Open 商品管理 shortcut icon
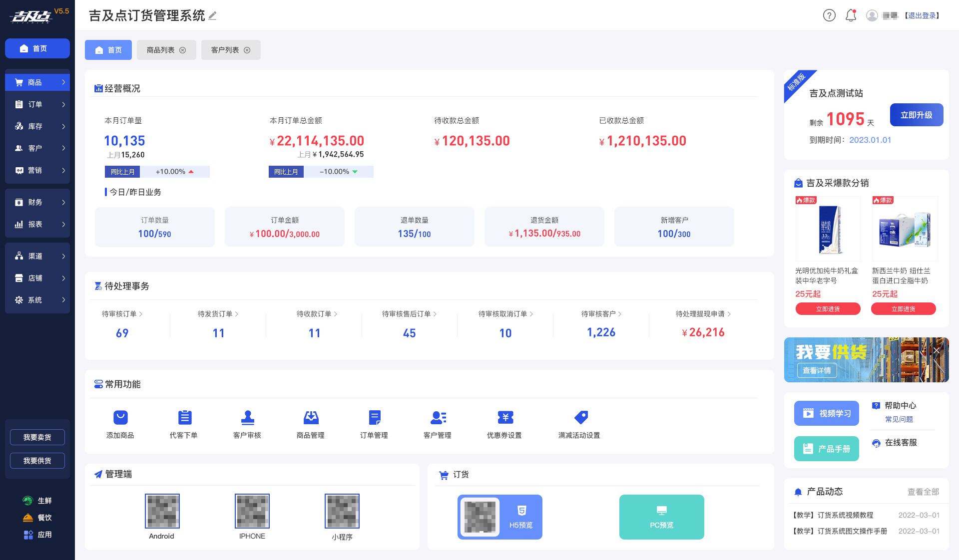 (x=311, y=417)
